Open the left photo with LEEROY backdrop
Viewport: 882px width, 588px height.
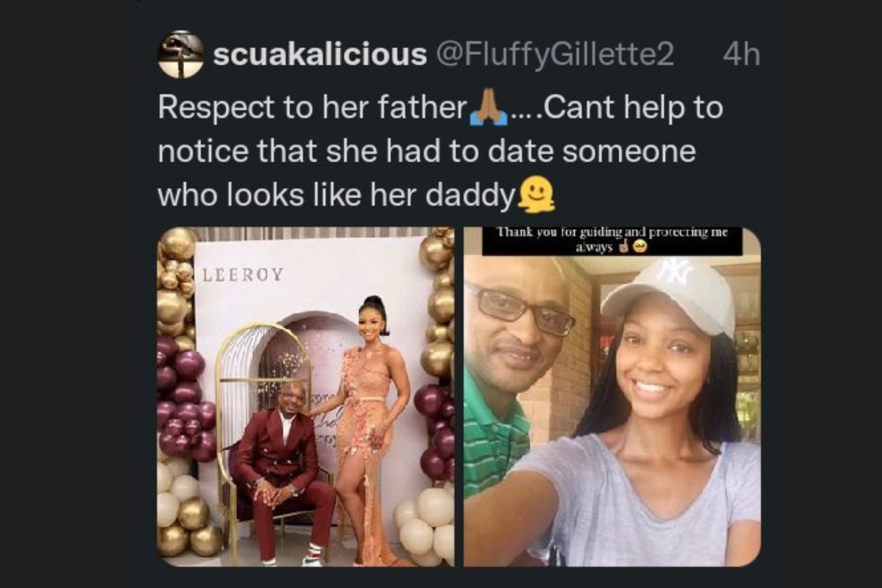pyautogui.click(x=306, y=397)
